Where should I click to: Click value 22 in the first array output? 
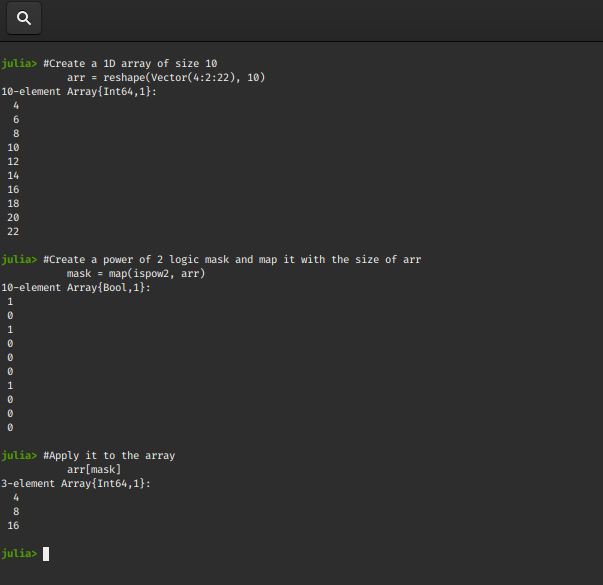tap(13, 231)
